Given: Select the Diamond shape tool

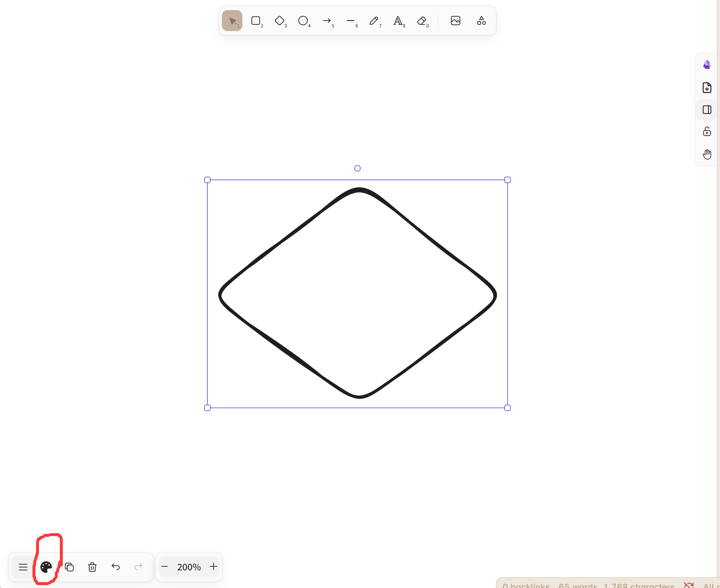Looking at the screenshot, I should (x=280, y=21).
